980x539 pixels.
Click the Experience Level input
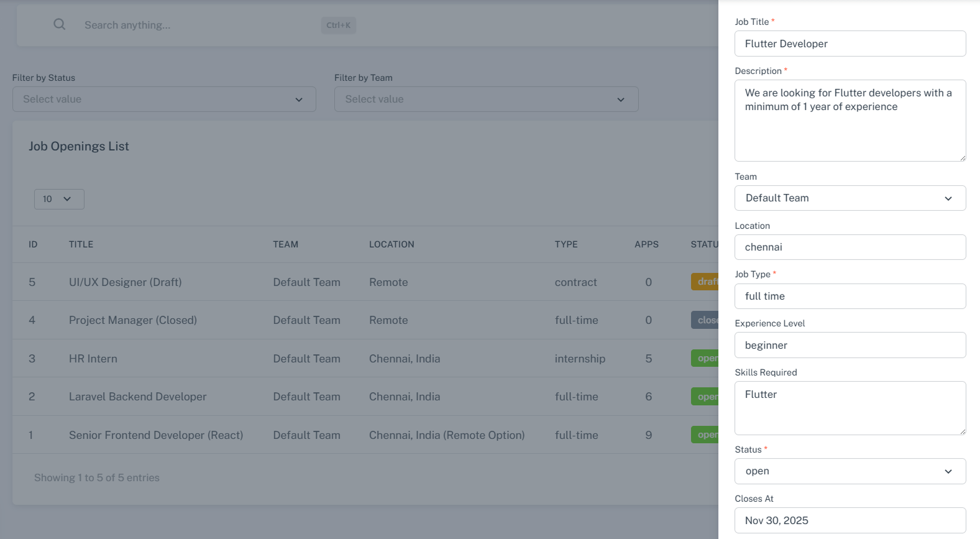[x=849, y=346]
